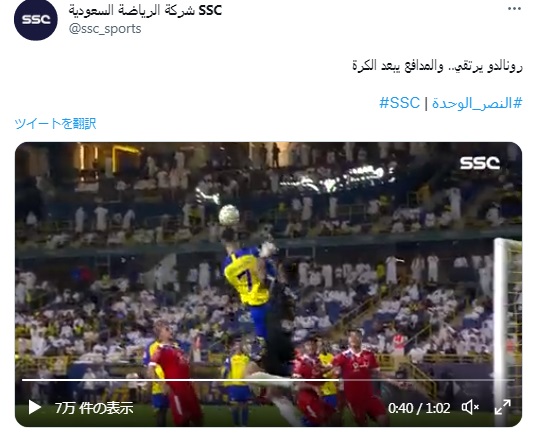This screenshot has width=535, height=439.
Task: Click the Arabic tweet text
Action: click(x=437, y=65)
